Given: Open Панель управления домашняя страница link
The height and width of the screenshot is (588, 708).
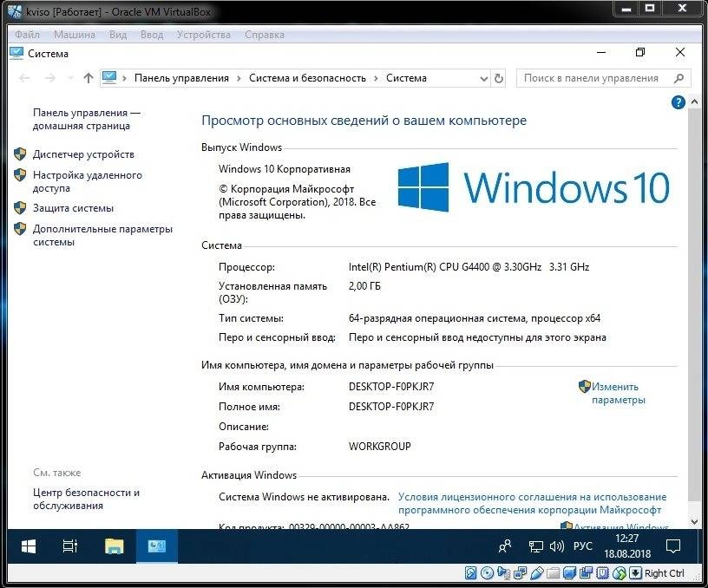Looking at the screenshot, I should coord(86,119).
